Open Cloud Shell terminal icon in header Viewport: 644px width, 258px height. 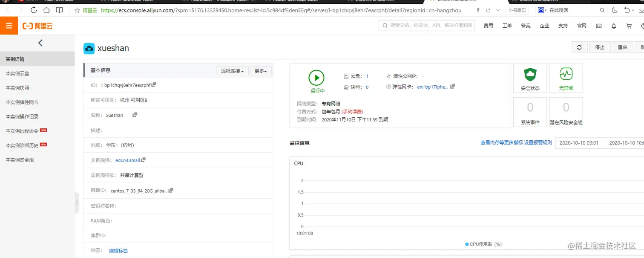click(x=598, y=26)
